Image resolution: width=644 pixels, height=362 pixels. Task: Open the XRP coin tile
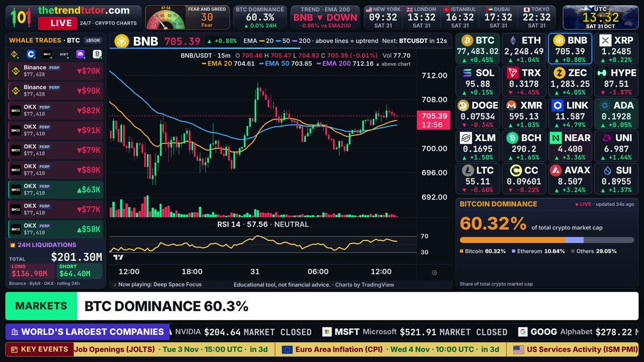coord(616,49)
